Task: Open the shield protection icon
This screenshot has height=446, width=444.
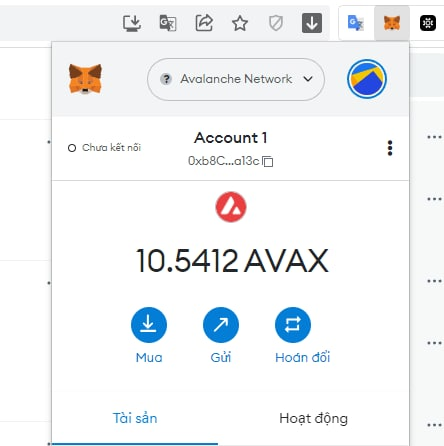Action: point(276,23)
